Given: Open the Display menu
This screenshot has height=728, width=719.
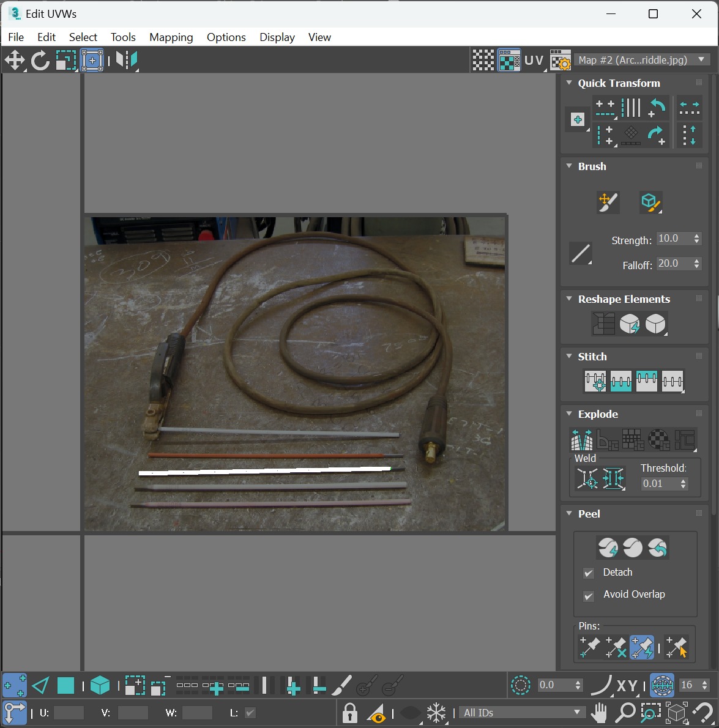Looking at the screenshot, I should coord(277,37).
